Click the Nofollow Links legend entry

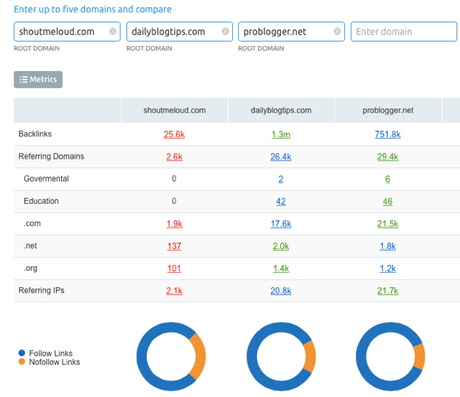49,362
